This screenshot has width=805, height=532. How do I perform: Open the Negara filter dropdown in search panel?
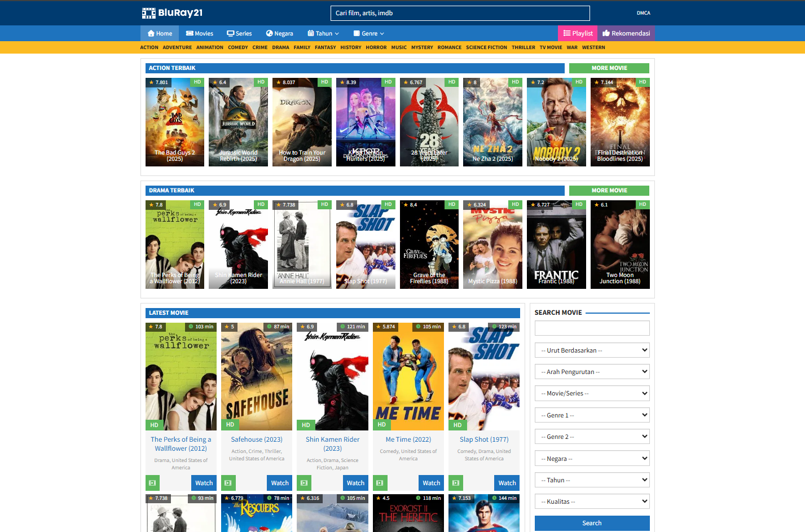point(592,459)
